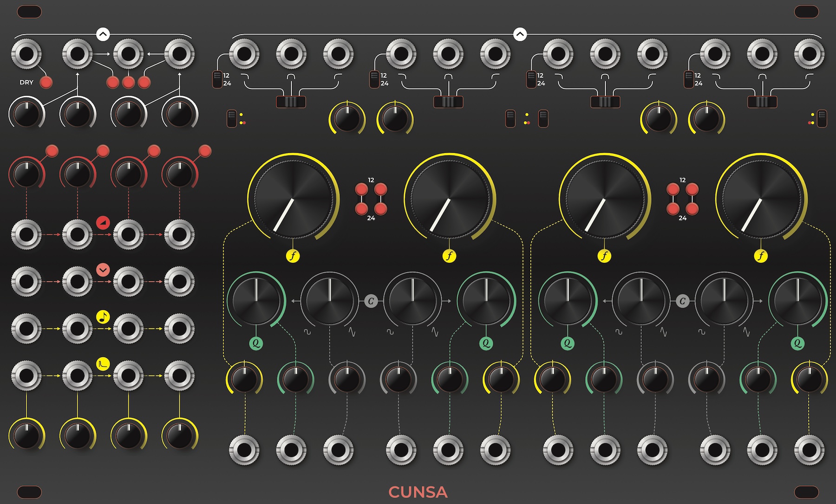Click the top-left jack above DRY

click(x=26, y=54)
